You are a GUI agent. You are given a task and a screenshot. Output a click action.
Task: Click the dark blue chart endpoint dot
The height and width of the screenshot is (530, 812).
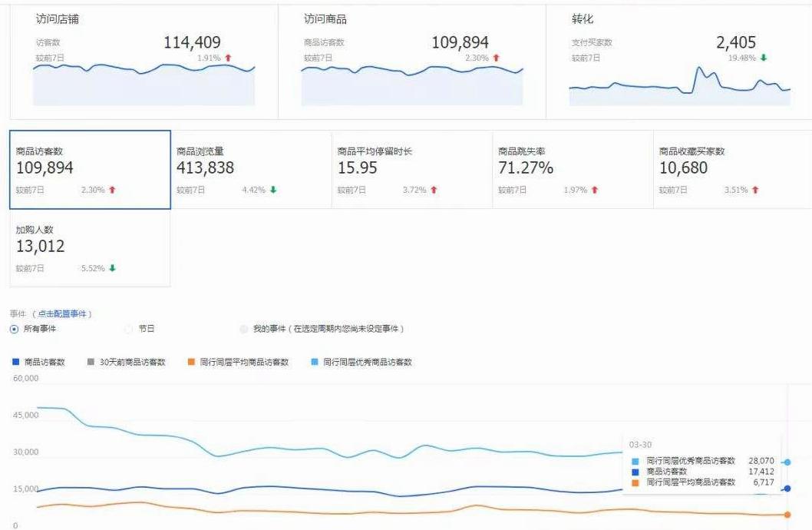[x=787, y=489]
